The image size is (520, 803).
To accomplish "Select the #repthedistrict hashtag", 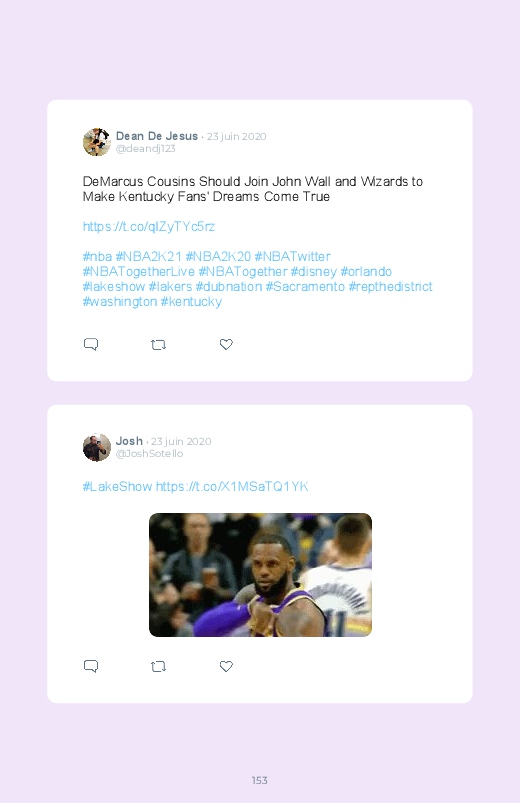I will [x=390, y=287].
